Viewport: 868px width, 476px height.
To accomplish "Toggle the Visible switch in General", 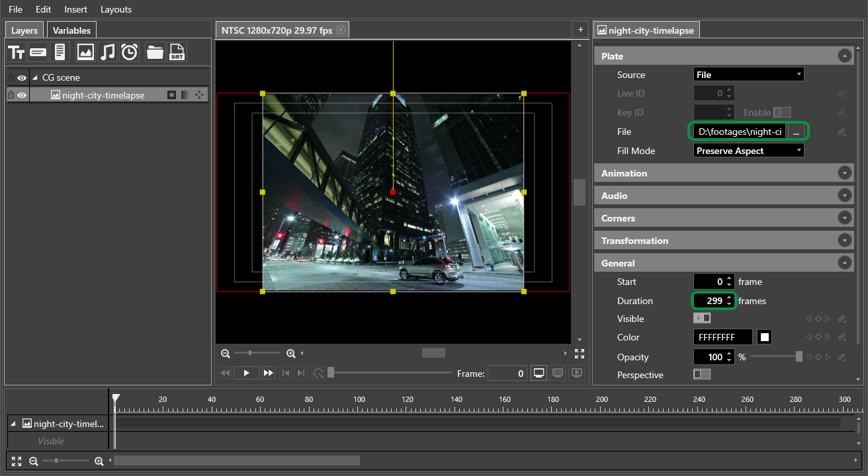I will click(702, 318).
